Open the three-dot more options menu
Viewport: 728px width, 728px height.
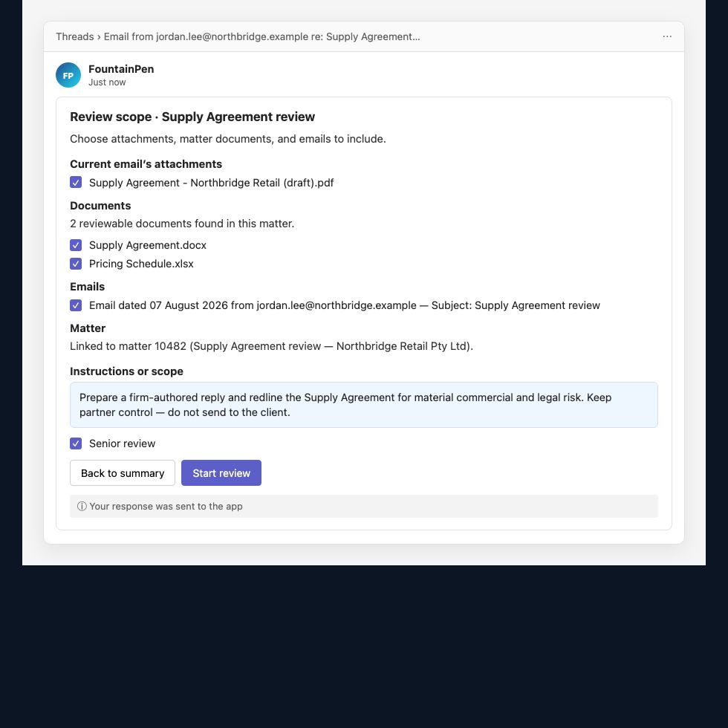(x=667, y=36)
